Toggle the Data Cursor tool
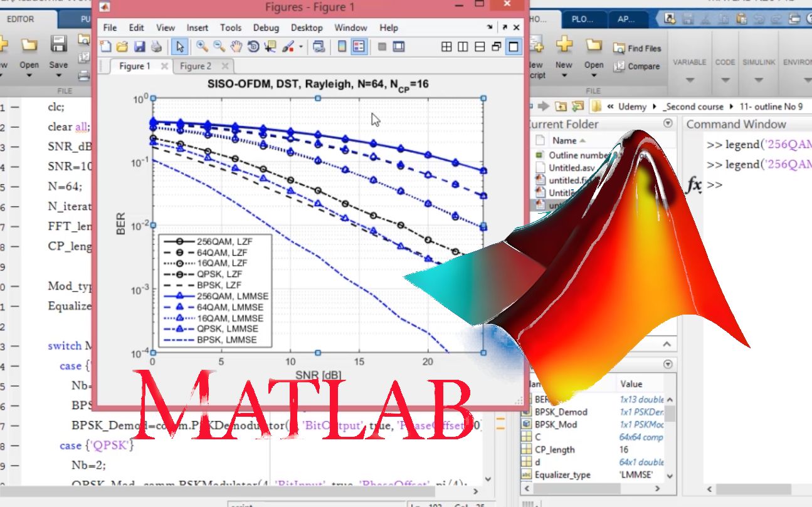 click(271, 46)
